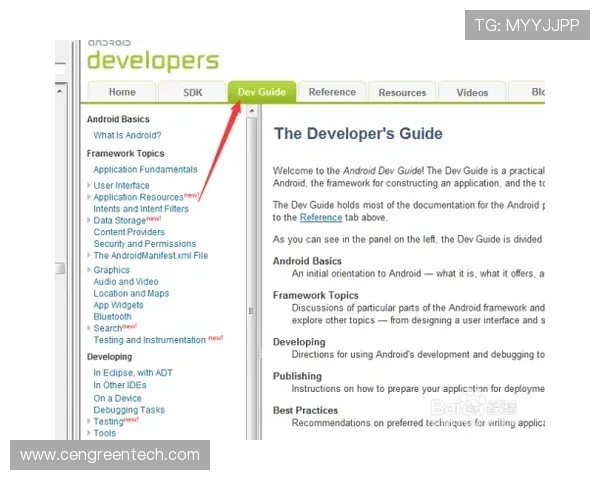
Task: Expand the Graphics section arrow
Action: click(89, 270)
